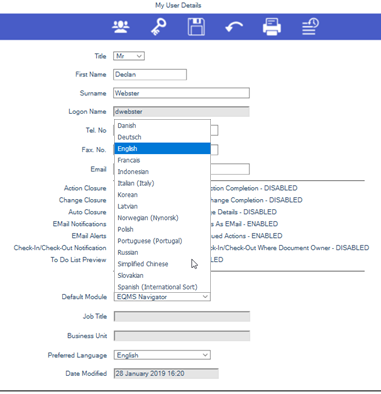The height and width of the screenshot is (394, 381).
Task: Click the Date Modified field
Action: pos(166,374)
